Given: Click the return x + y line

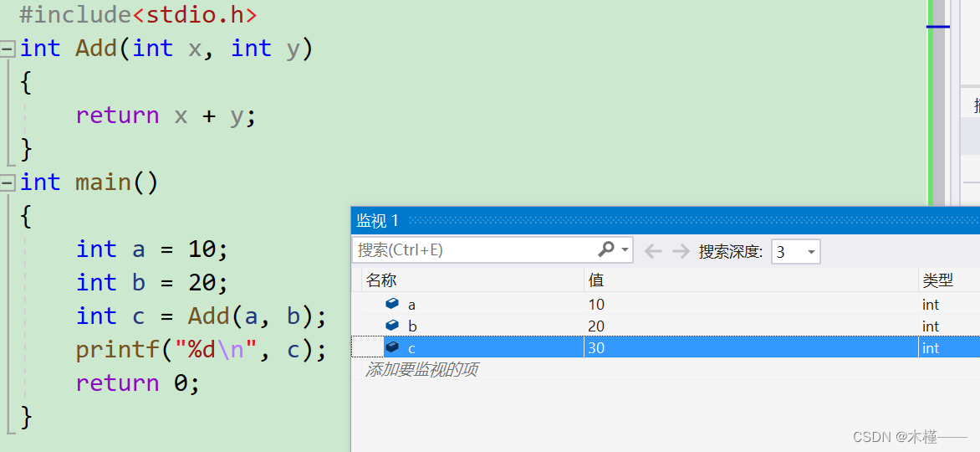Looking at the screenshot, I should (x=166, y=116).
